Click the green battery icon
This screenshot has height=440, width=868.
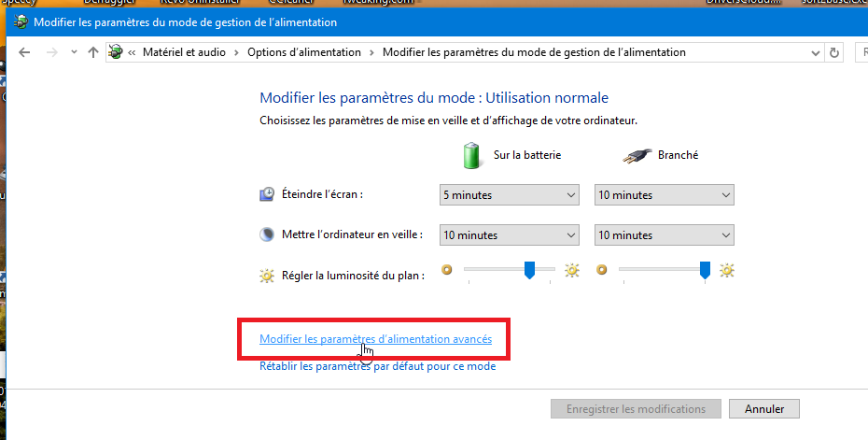click(474, 154)
